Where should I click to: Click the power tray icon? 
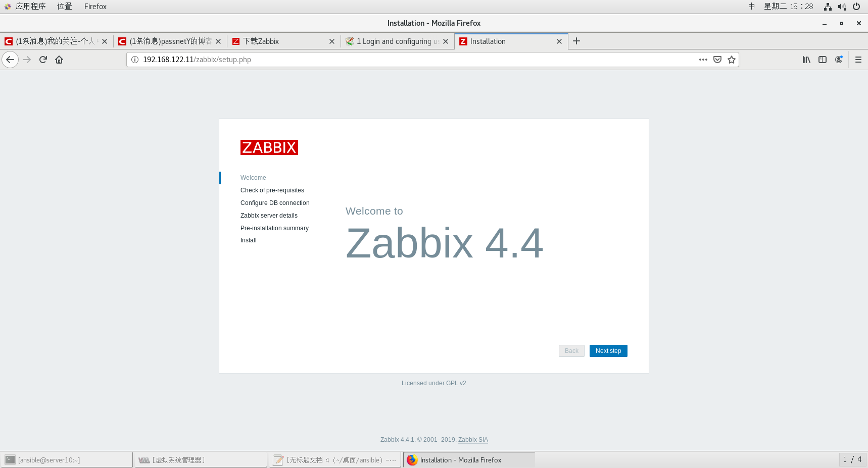click(x=856, y=7)
